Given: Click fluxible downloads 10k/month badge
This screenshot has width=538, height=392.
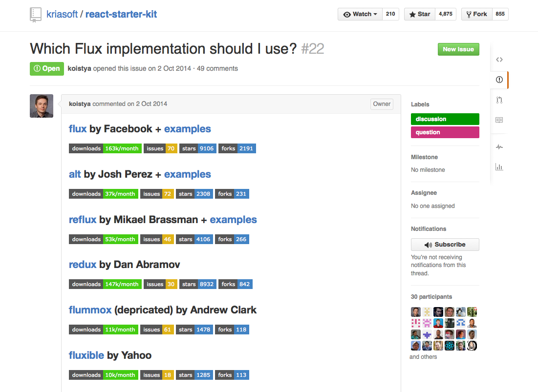Looking at the screenshot, I should (104, 375).
